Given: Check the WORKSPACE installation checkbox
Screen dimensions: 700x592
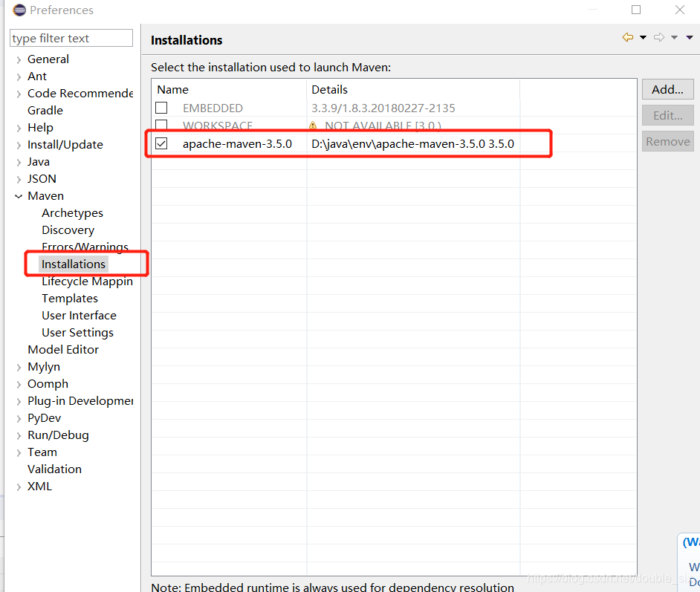Looking at the screenshot, I should click(161, 125).
